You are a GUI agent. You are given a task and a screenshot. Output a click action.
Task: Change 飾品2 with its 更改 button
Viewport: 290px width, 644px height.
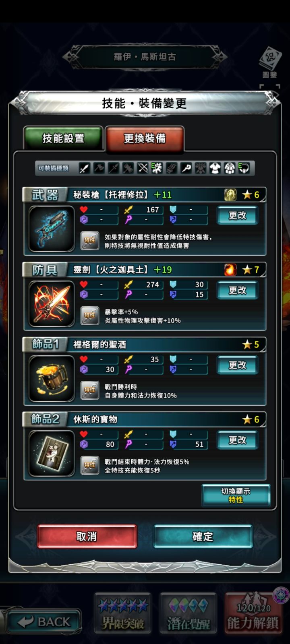pyautogui.click(x=237, y=440)
